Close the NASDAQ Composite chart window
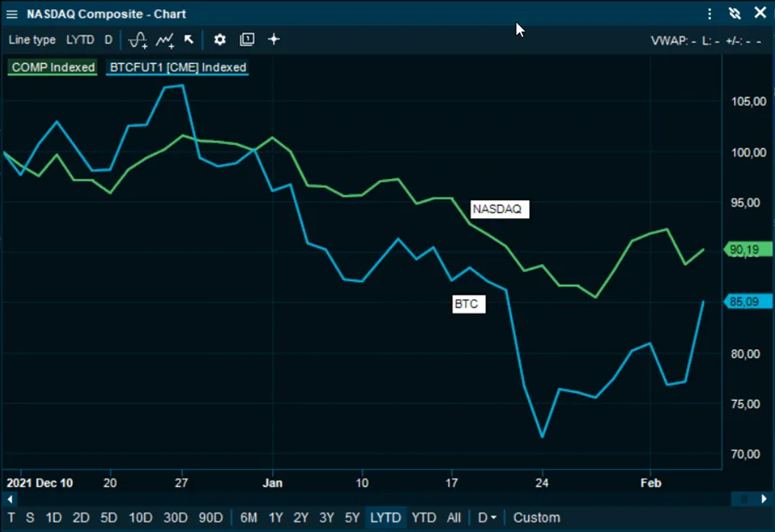This screenshot has width=775, height=532. coord(760,13)
